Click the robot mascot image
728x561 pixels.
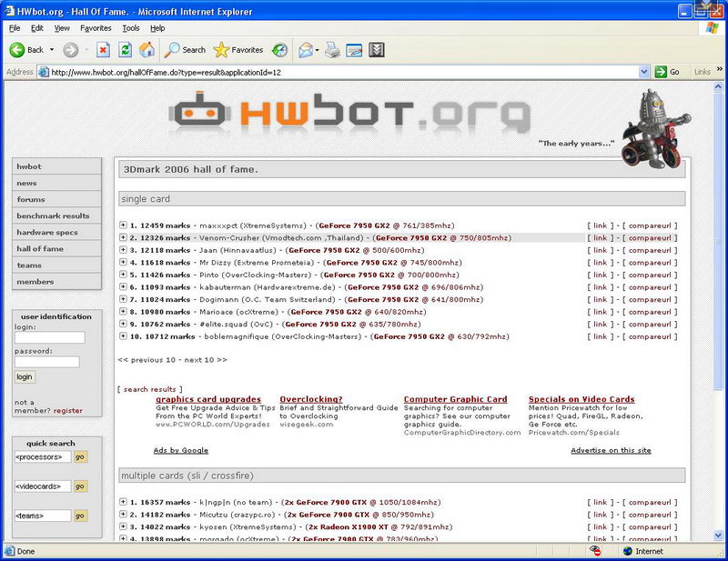click(x=654, y=129)
